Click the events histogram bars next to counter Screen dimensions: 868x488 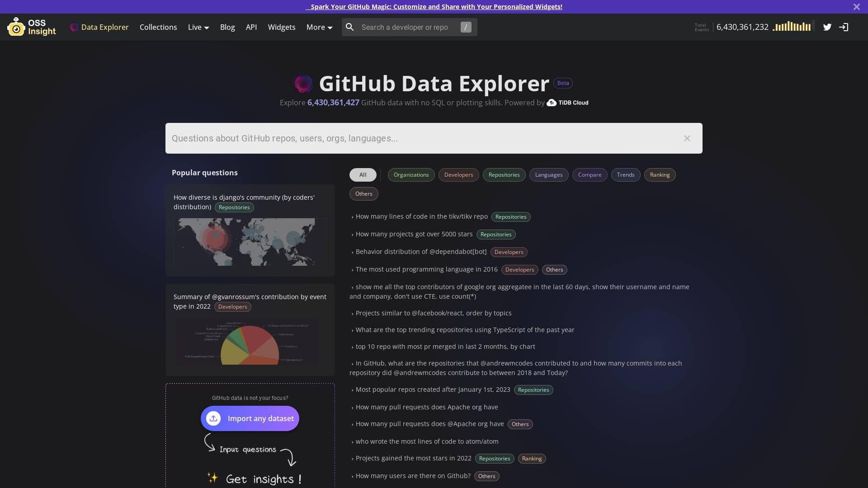pyautogui.click(x=792, y=27)
